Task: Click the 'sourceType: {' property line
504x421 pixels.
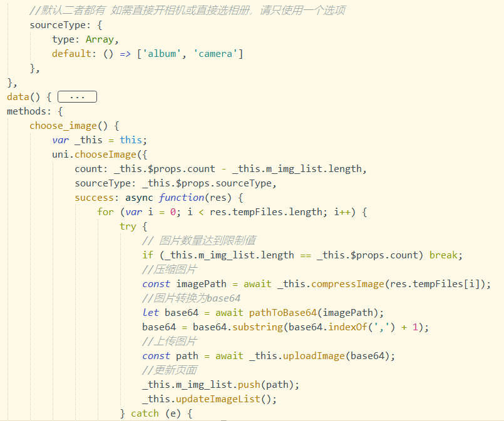Action: (x=66, y=25)
